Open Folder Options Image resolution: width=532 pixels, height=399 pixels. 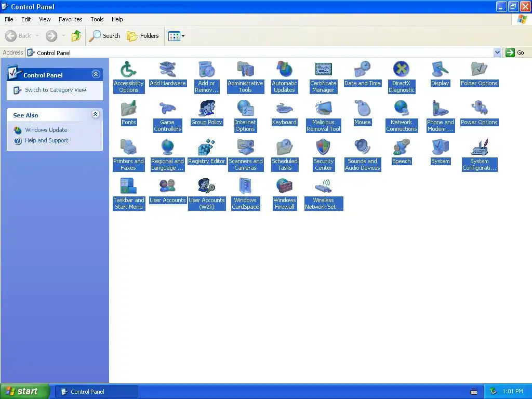(x=479, y=70)
